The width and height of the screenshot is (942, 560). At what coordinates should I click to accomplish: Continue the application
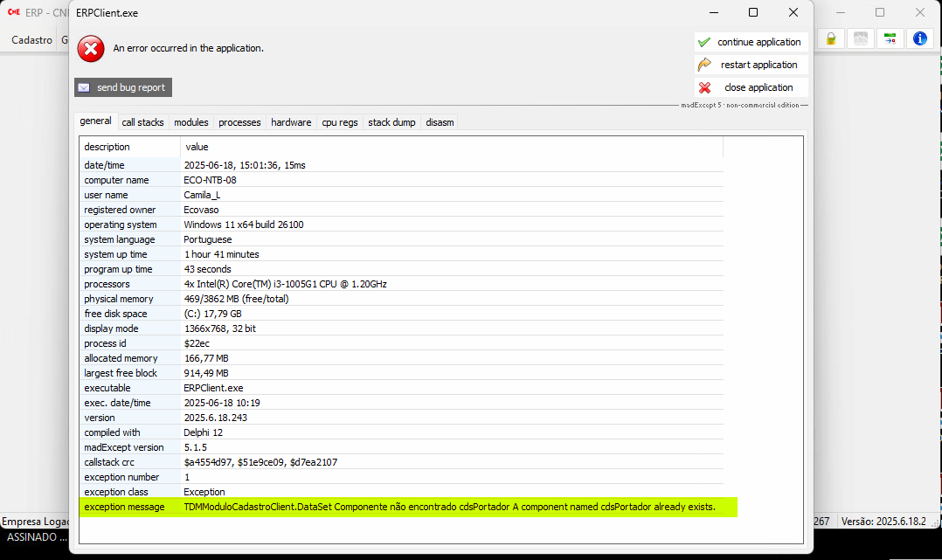(751, 42)
